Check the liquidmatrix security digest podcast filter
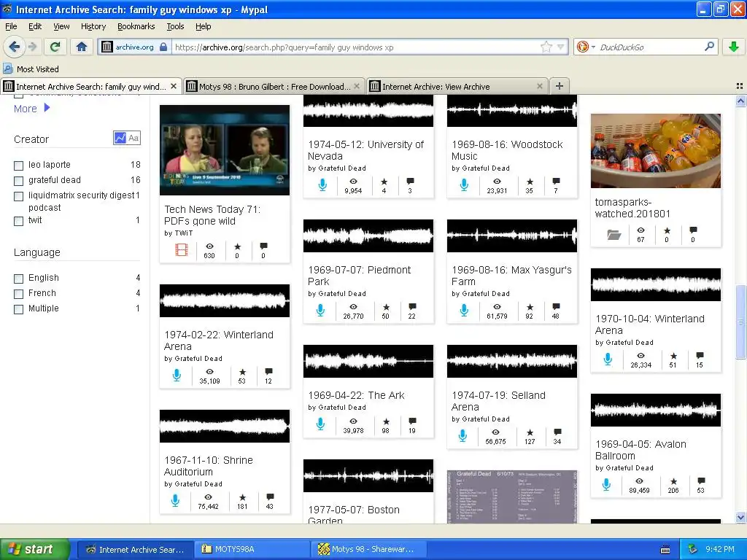Image resolution: width=747 pixels, height=560 pixels. pos(18,196)
